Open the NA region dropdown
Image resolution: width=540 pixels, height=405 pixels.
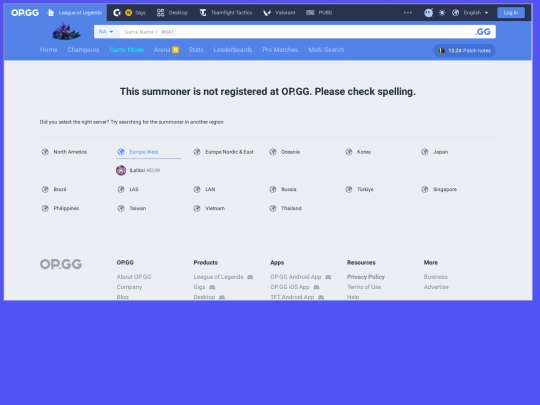pyautogui.click(x=106, y=32)
